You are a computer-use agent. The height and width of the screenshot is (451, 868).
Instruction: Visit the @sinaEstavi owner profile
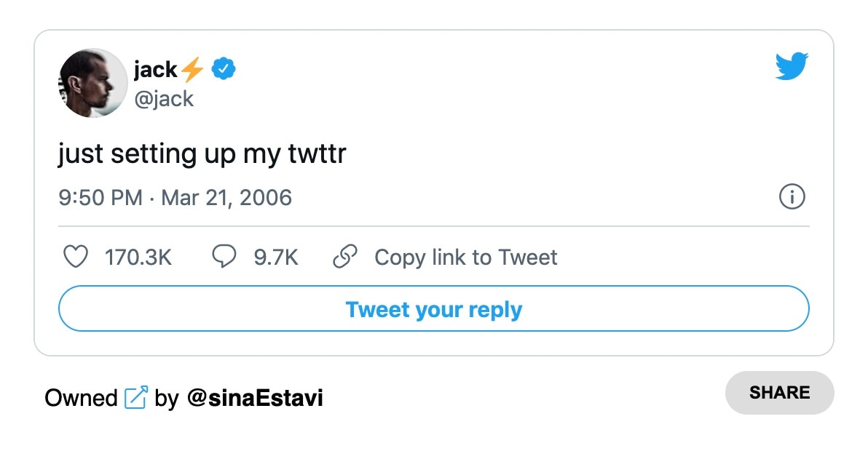coord(255,398)
